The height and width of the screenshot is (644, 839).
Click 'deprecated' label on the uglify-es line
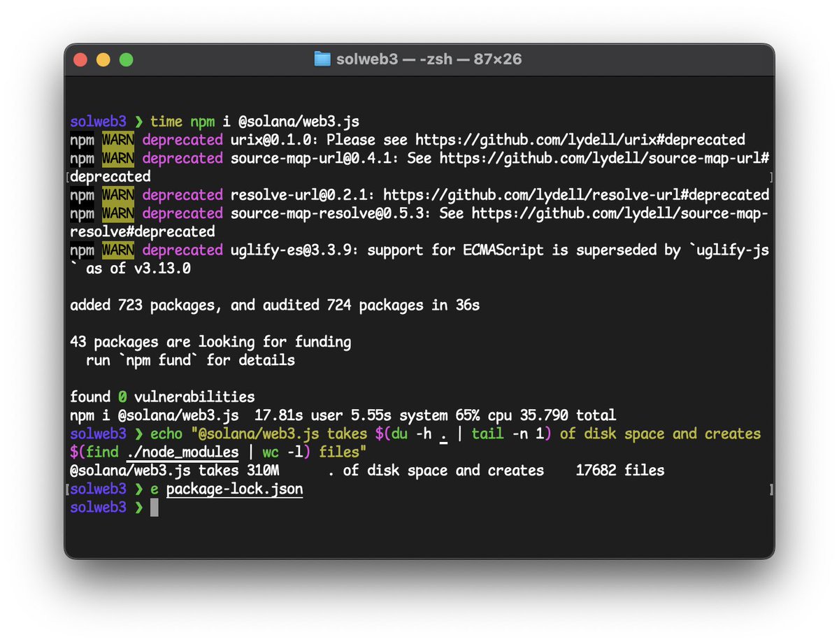(182, 250)
